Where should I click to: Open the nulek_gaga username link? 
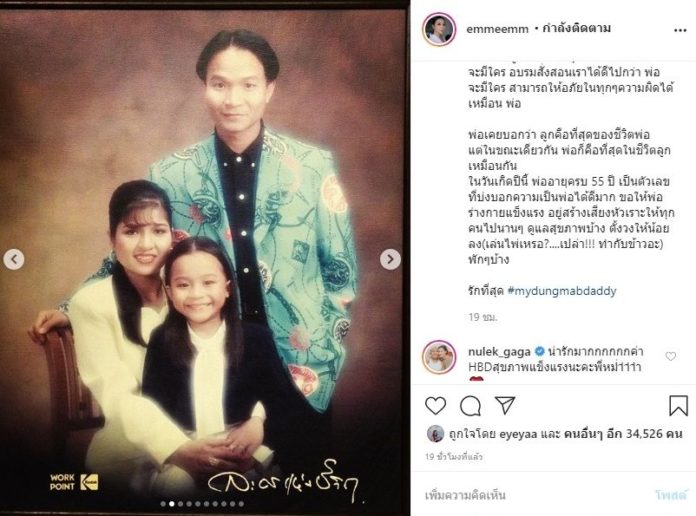499,352
